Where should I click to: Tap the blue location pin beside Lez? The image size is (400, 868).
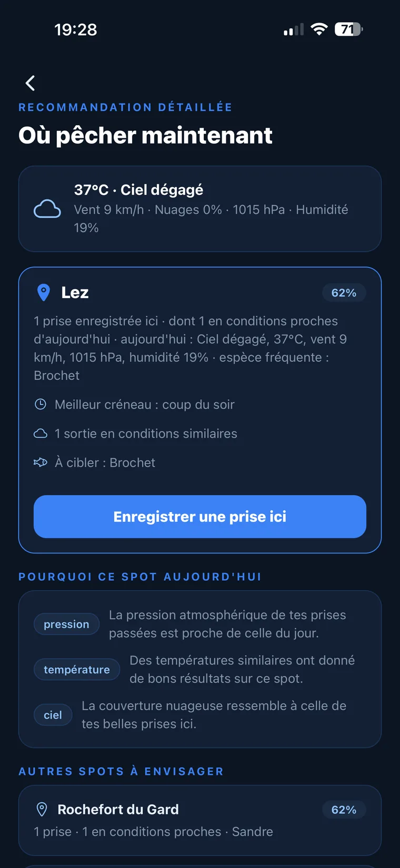pos(44,292)
